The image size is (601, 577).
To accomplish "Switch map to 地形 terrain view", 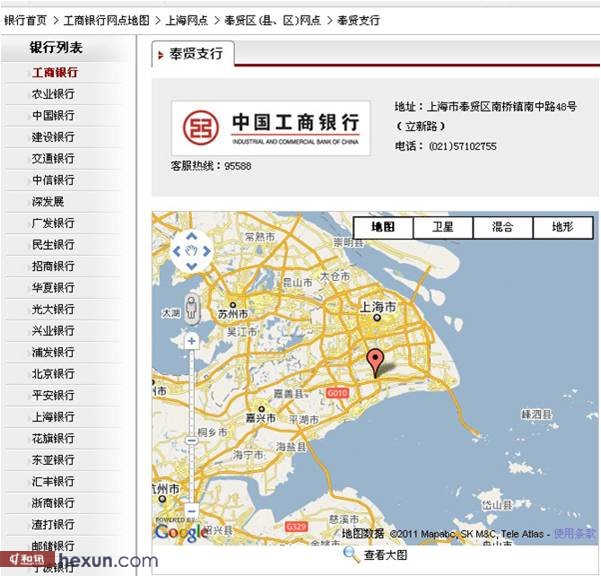I will (x=563, y=227).
